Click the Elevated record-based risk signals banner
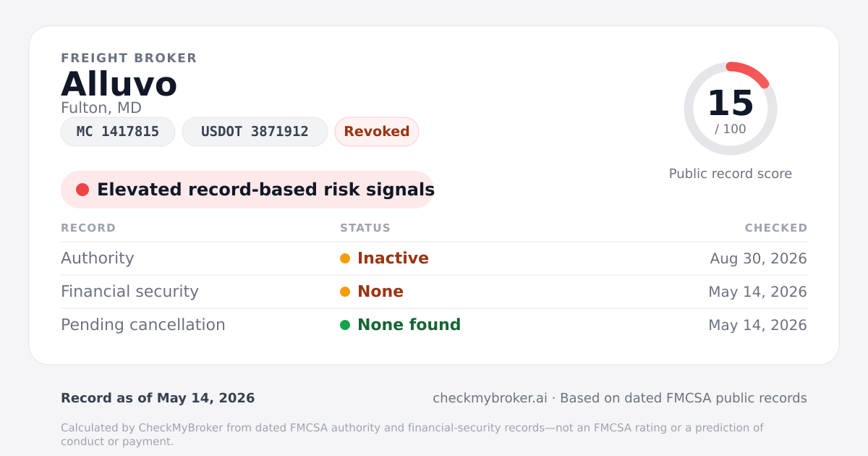Image resolution: width=868 pixels, height=456 pixels. pyautogui.click(x=247, y=190)
